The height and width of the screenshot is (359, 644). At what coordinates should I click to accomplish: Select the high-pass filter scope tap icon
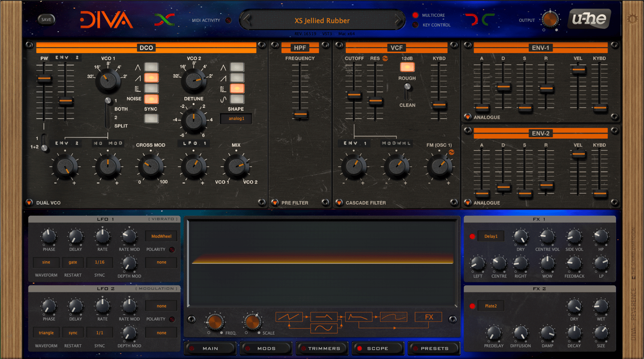click(x=324, y=317)
